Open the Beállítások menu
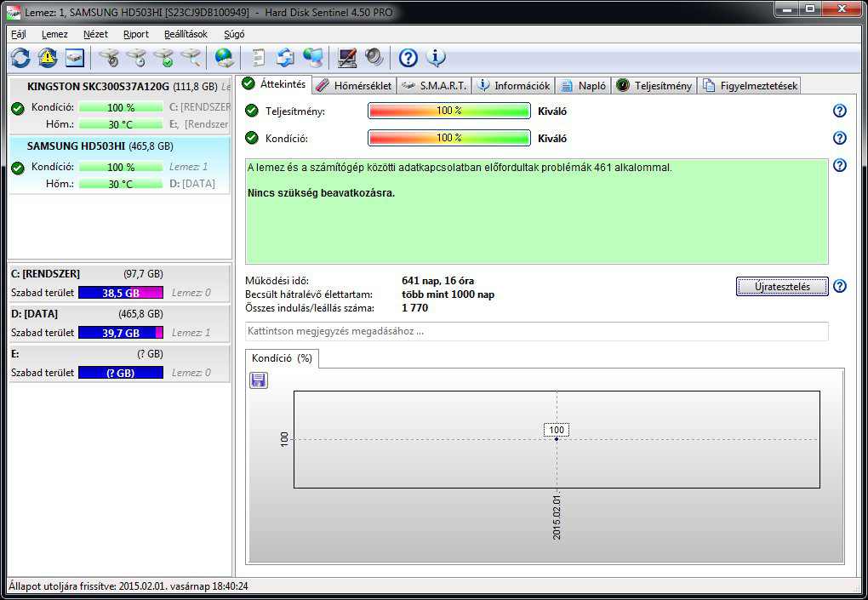 pyautogui.click(x=186, y=34)
